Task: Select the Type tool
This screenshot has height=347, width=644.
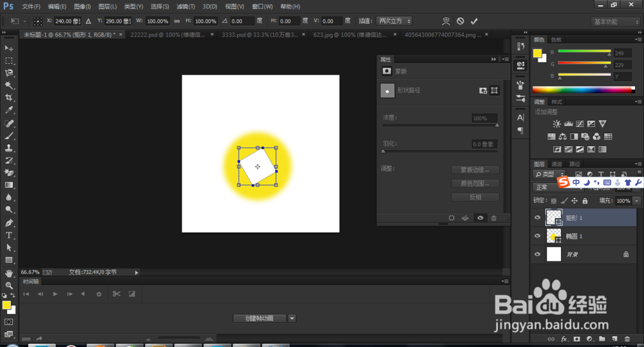Action: click(x=8, y=235)
